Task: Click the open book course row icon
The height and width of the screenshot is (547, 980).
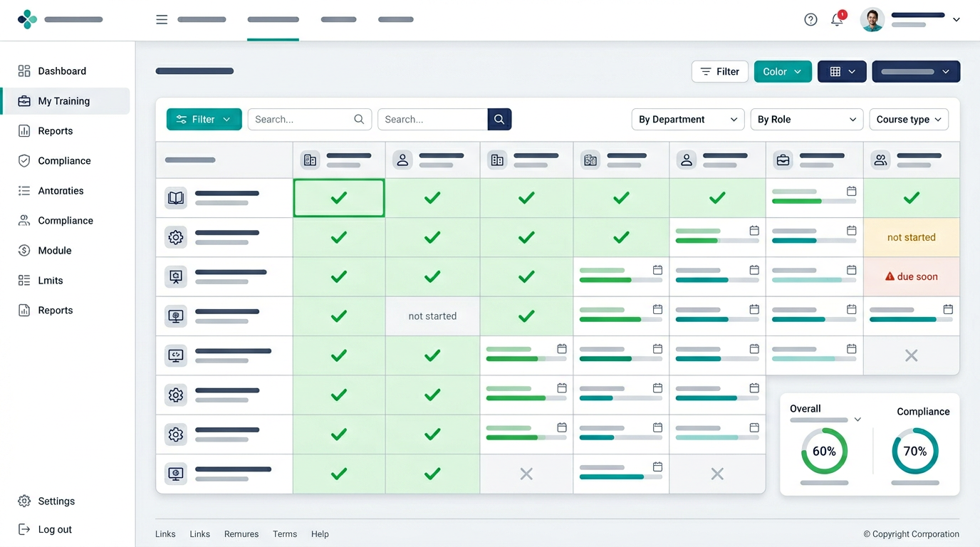Action: tap(176, 198)
